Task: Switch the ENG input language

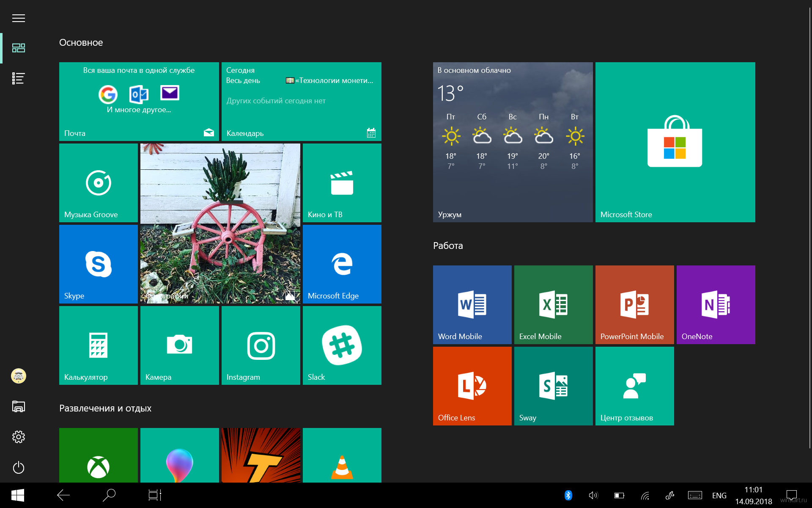Action: (x=719, y=496)
